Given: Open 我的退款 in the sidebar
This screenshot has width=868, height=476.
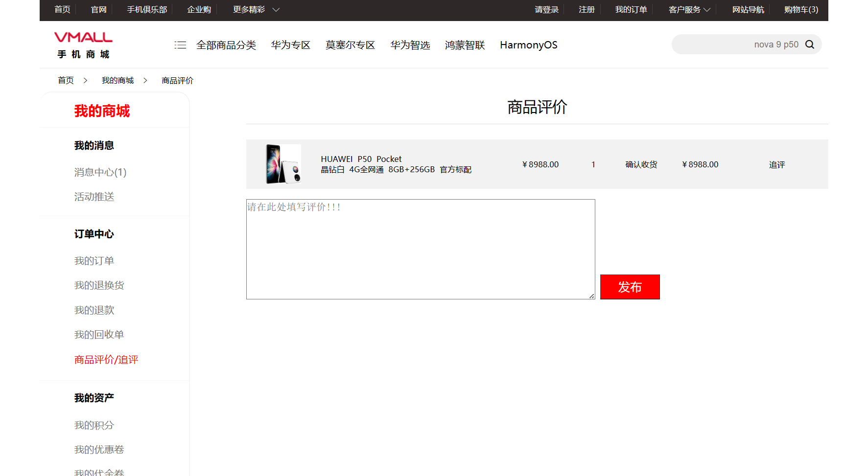Looking at the screenshot, I should 94,310.
